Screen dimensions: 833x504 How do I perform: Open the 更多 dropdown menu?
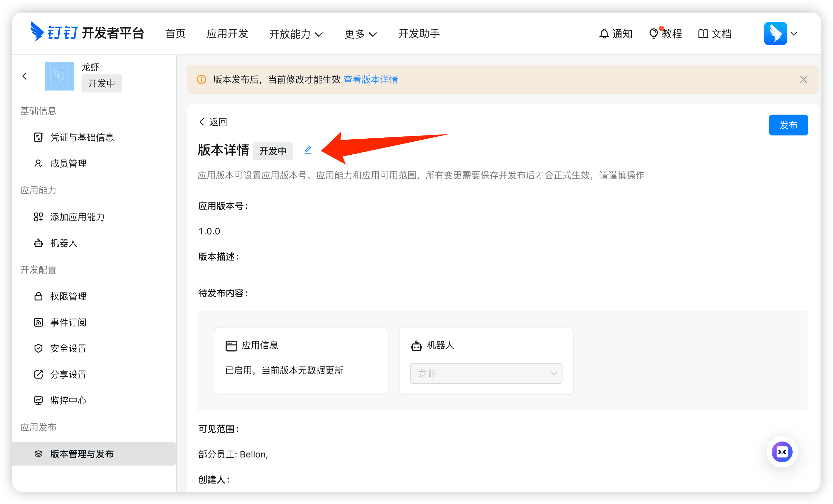pos(360,34)
